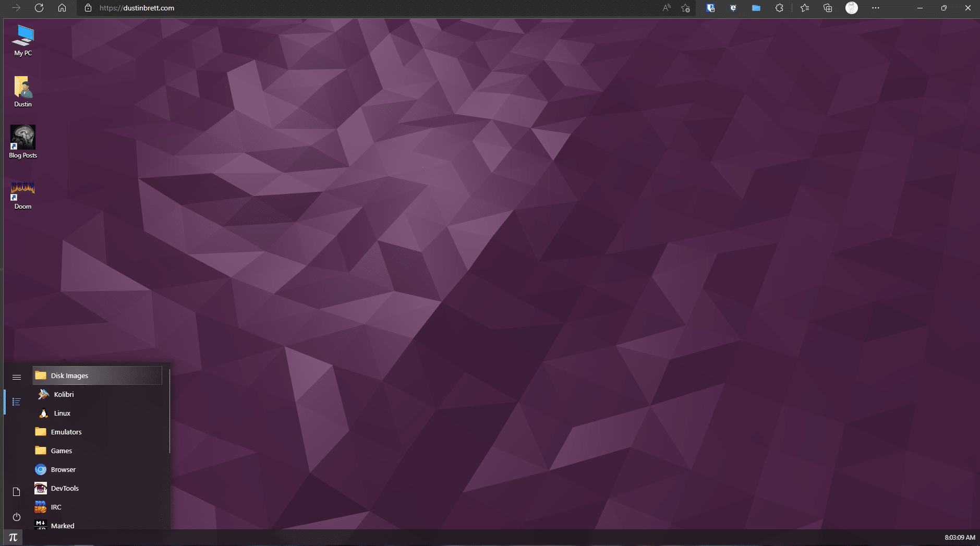Add this page to favorites star icon
Screen dimensions: 980x546
[x=685, y=8]
